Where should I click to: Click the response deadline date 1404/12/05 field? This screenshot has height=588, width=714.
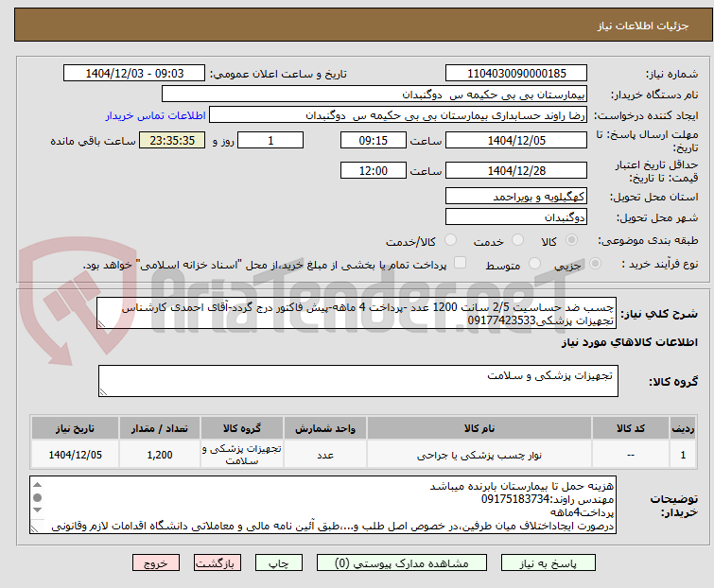pos(516,140)
